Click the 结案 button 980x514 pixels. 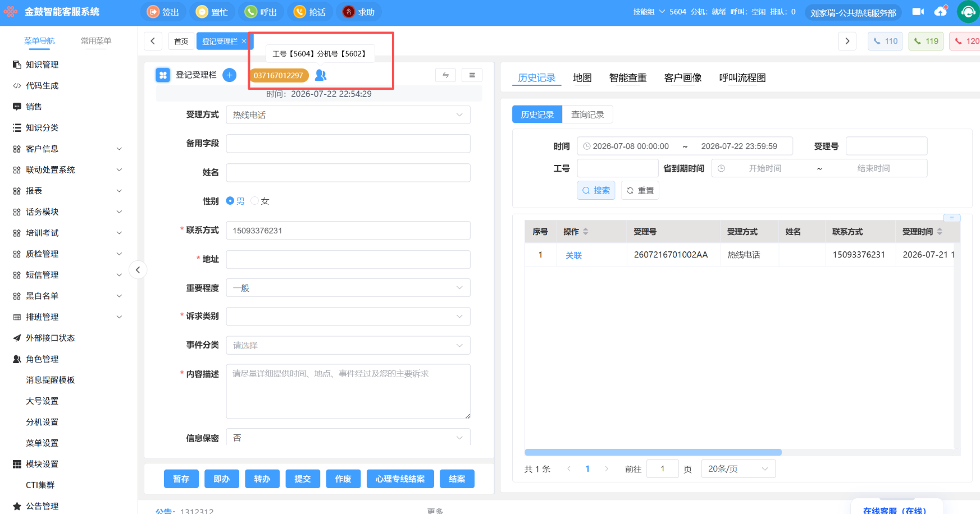(457, 479)
